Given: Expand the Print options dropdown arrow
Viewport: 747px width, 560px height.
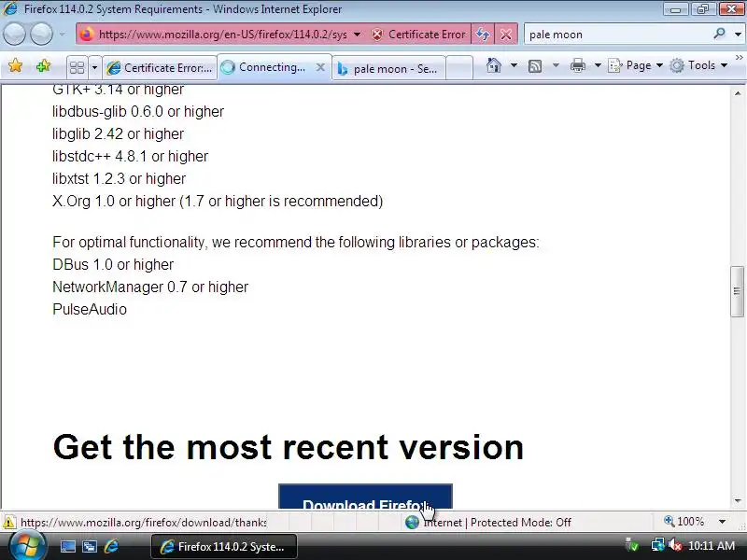Looking at the screenshot, I should (598, 65).
